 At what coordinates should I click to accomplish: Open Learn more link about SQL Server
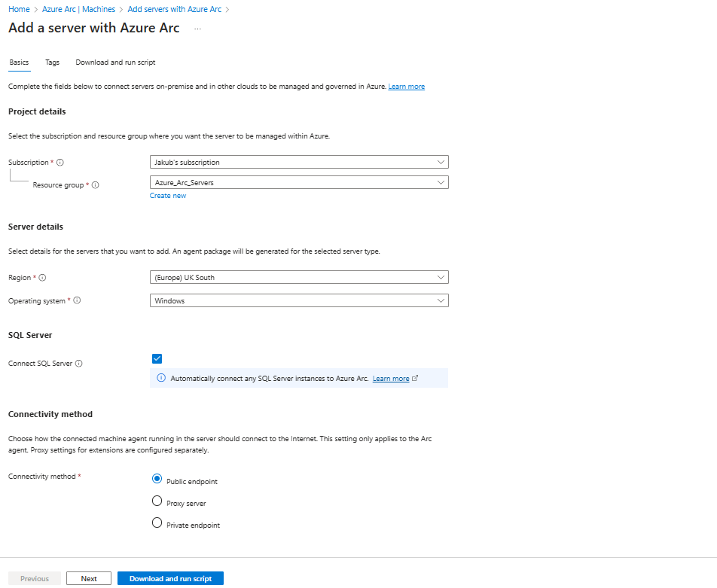tap(391, 379)
